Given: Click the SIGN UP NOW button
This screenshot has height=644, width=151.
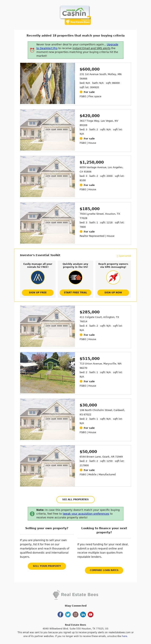Looking at the screenshot, I should coord(113,293).
